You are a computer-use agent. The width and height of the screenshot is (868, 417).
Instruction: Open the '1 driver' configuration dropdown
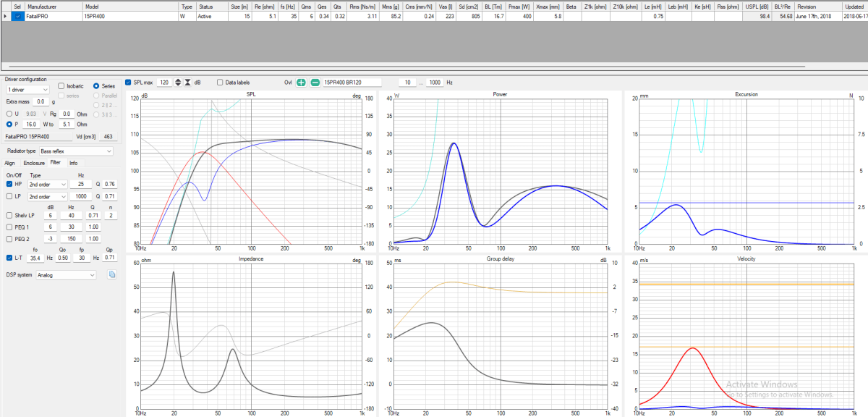pyautogui.click(x=27, y=90)
